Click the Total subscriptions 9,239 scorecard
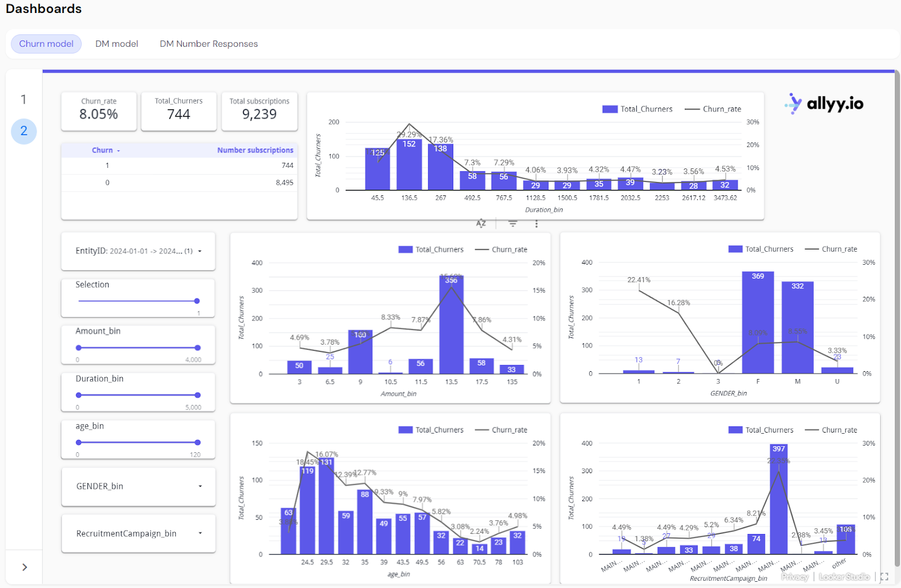The image size is (901, 588). 259,112
